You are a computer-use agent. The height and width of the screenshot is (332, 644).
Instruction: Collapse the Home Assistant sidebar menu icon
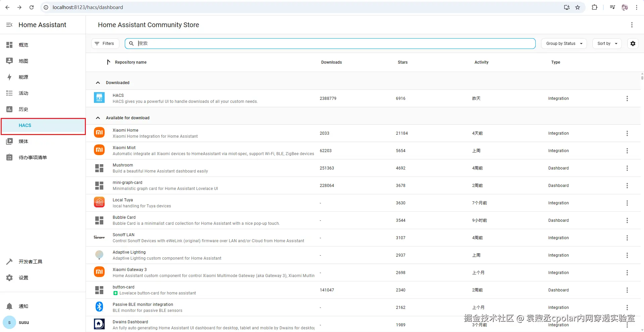pos(9,25)
